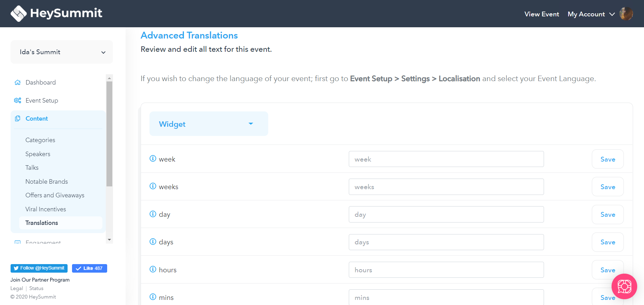Viewport: 644px width, 305px height.
Task: Click the HeySummit logo icon
Action: (x=18, y=14)
